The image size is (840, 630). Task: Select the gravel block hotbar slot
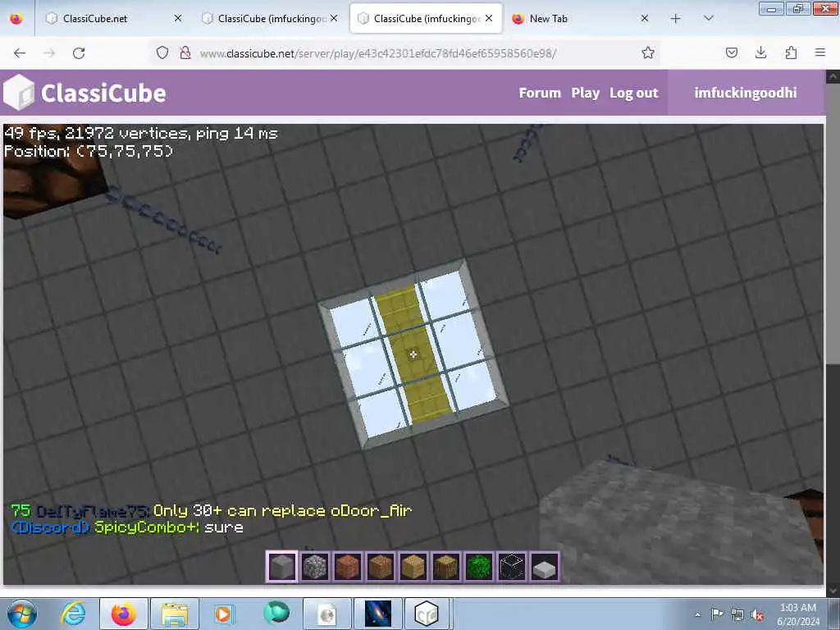315,566
